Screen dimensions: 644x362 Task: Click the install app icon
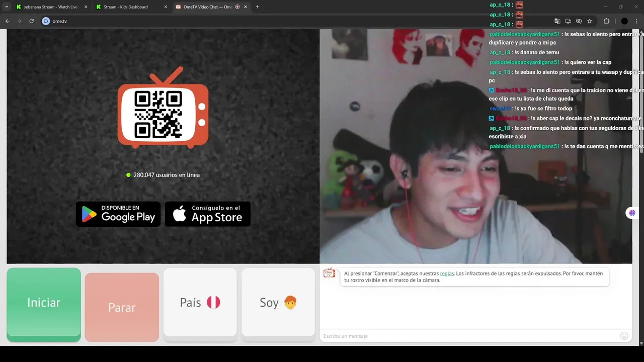[x=568, y=21]
